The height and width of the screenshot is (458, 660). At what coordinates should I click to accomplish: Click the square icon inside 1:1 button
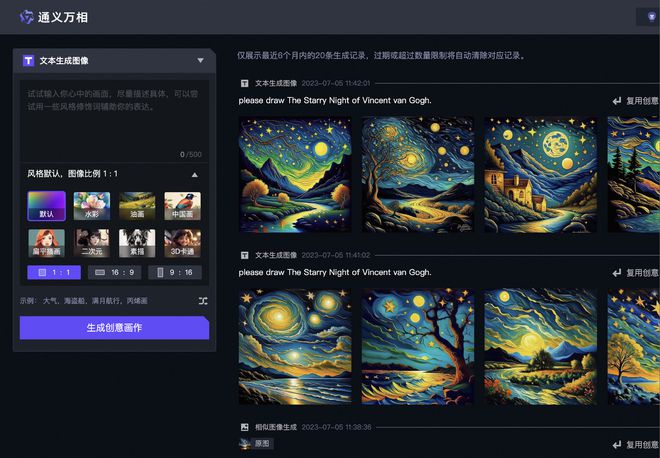click(42, 272)
